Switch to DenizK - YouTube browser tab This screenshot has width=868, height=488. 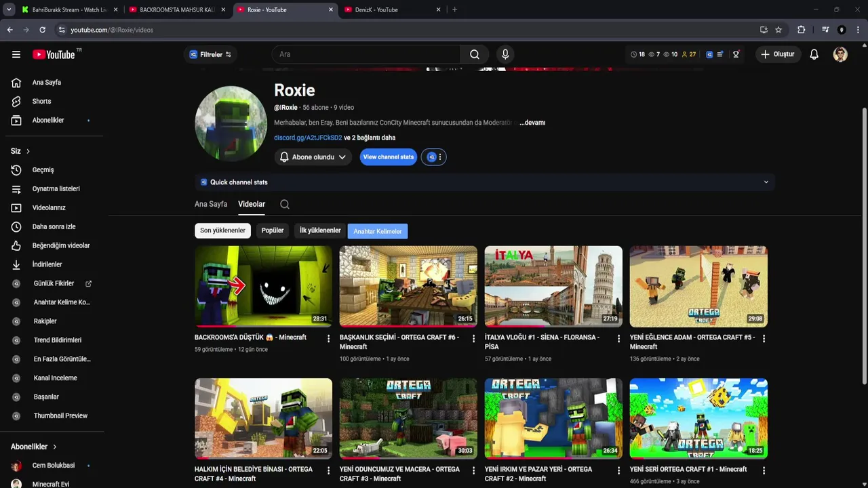tap(393, 9)
